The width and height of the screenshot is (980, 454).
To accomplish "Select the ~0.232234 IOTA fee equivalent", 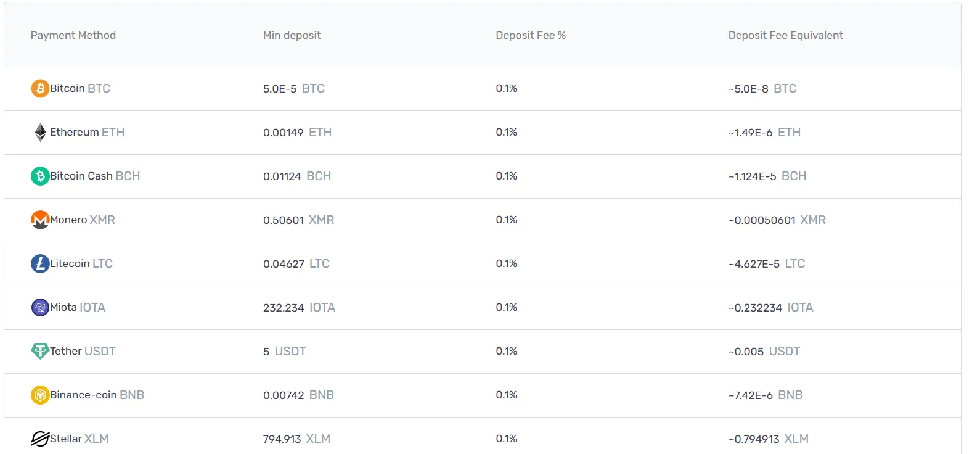I will point(771,307).
